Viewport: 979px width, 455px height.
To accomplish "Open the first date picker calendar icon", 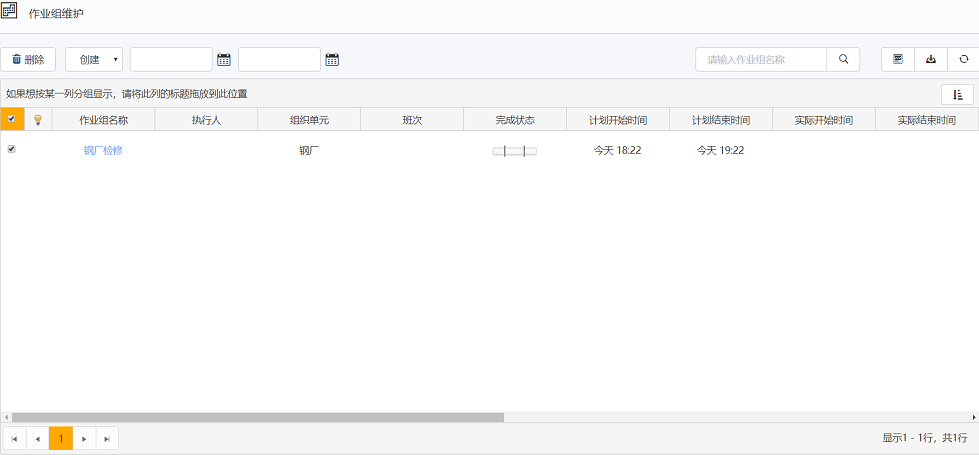I will [224, 60].
